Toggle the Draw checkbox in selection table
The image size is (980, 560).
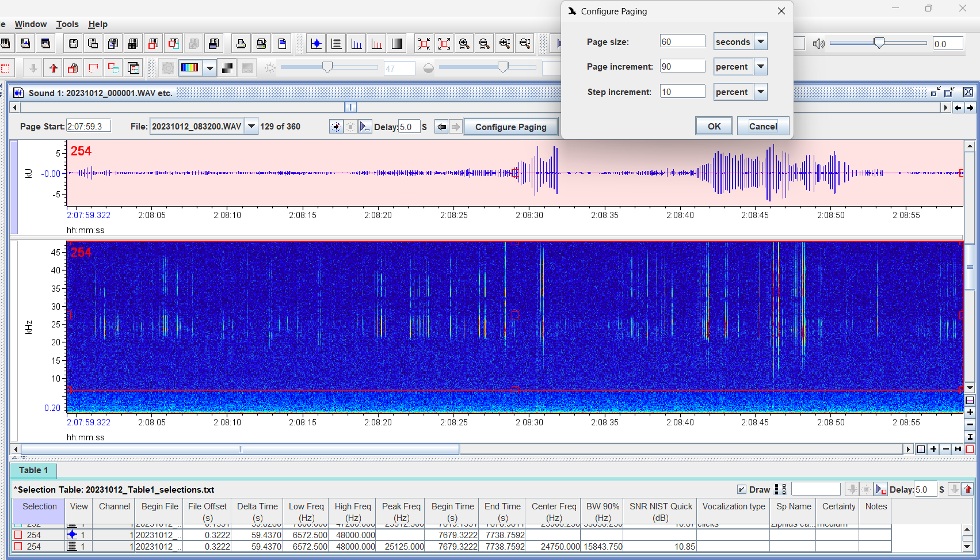click(x=742, y=490)
